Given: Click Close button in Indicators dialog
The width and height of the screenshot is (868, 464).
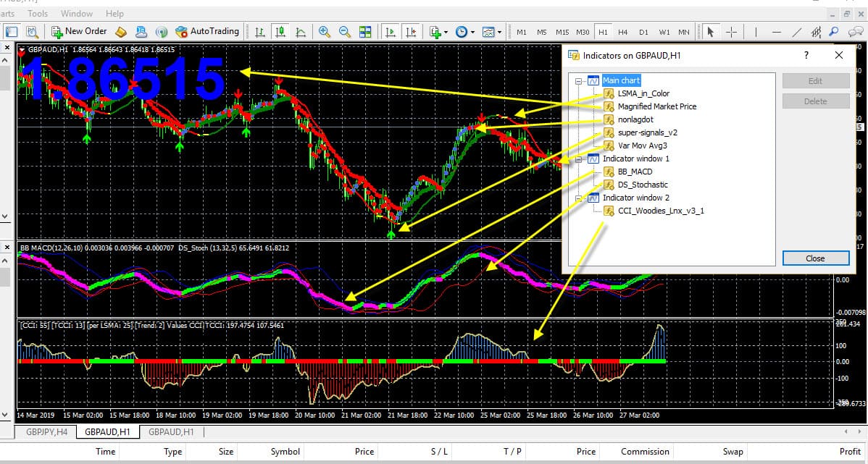Looking at the screenshot, I should (815, 258).
